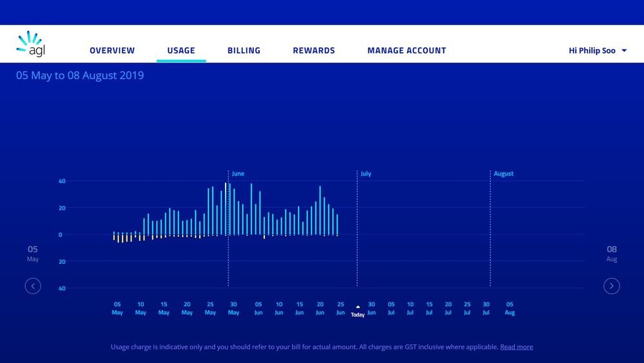644x363 pixels.
Task: Click the 08 Aug end date label
Action: (x=612, y=253)
